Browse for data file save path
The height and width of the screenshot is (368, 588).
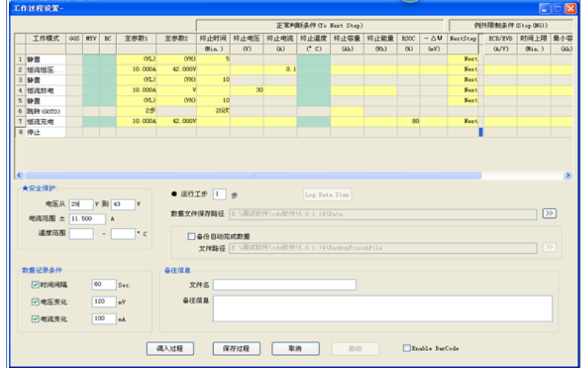coord(549,213)
